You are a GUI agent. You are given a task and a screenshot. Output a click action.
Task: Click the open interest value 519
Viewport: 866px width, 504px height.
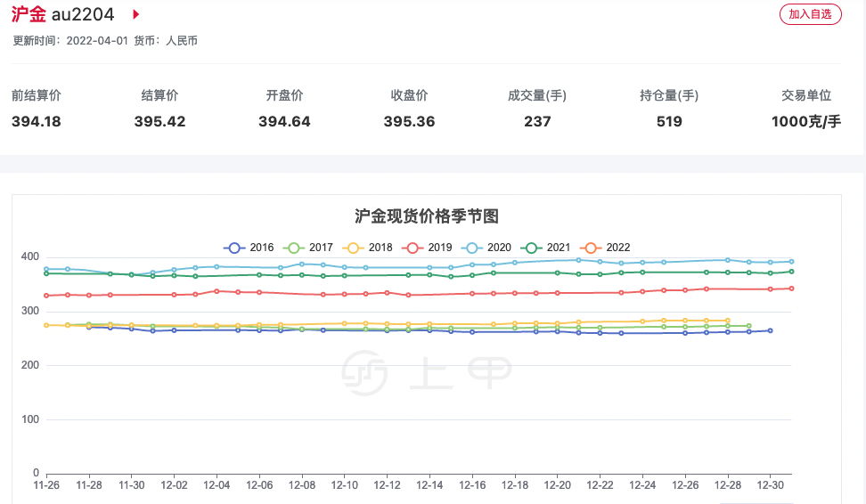pos(669,121)
